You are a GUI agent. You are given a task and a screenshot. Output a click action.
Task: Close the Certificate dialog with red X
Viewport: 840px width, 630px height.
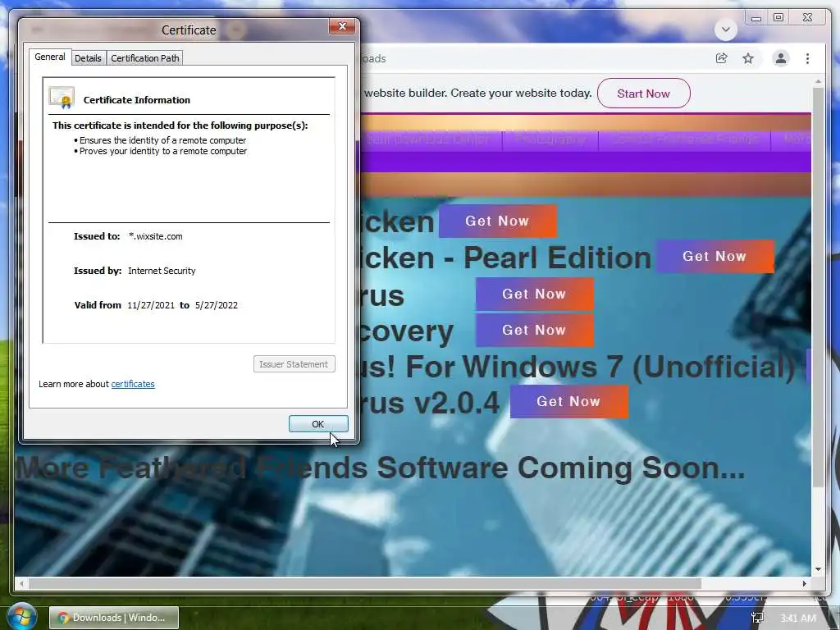pos(342,26)
